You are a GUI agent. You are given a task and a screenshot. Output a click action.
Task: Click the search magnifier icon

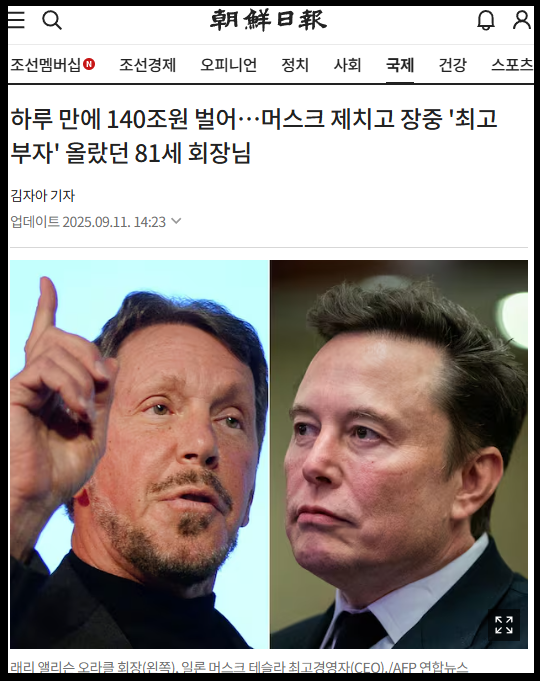tap(52, 20)
